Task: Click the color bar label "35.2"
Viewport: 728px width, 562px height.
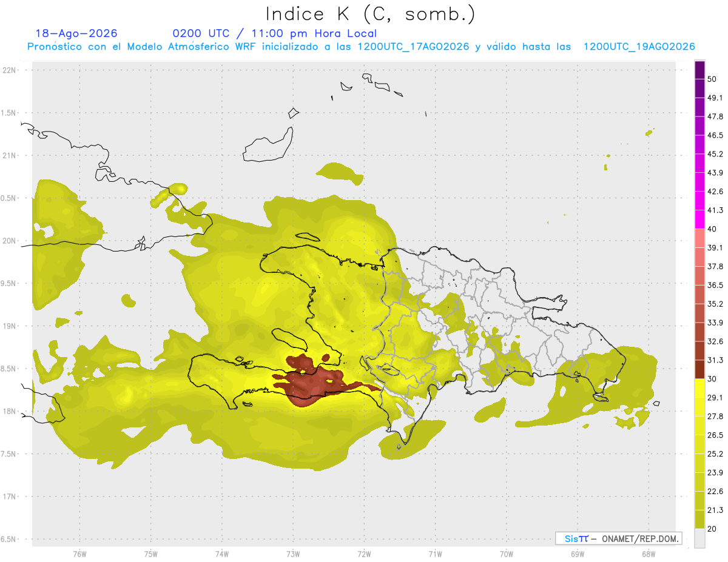Action: (715, 304)
